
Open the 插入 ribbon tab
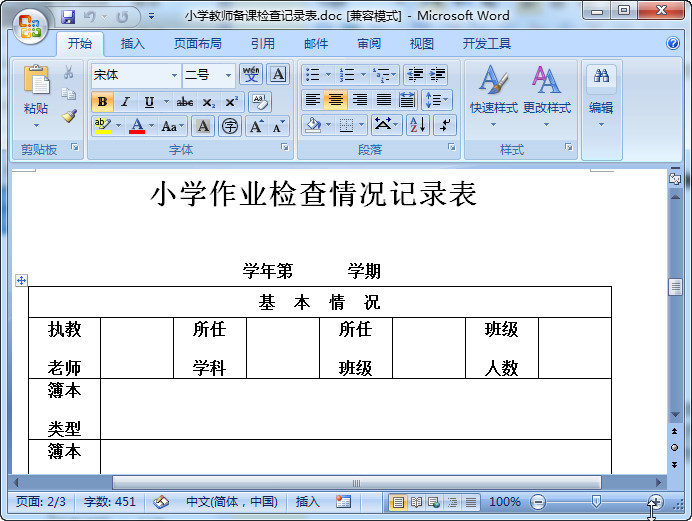tap(133, 44)
